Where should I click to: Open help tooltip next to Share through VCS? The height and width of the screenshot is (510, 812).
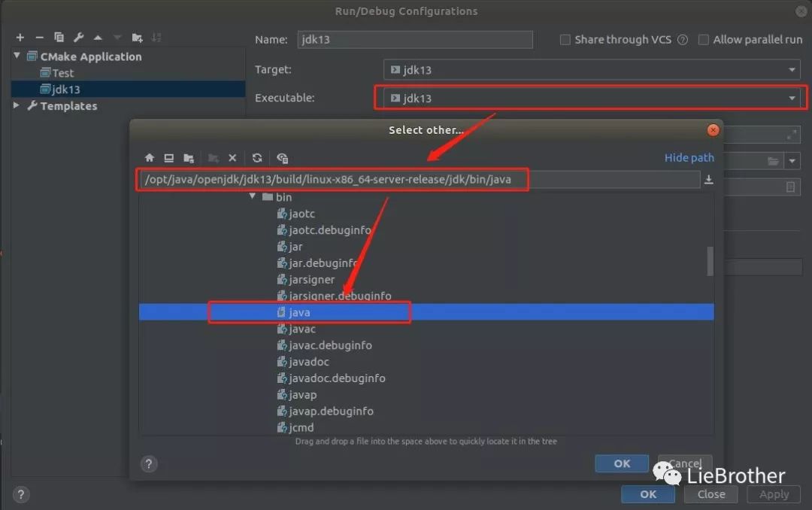pyautogui.click(x=683, y=39)
